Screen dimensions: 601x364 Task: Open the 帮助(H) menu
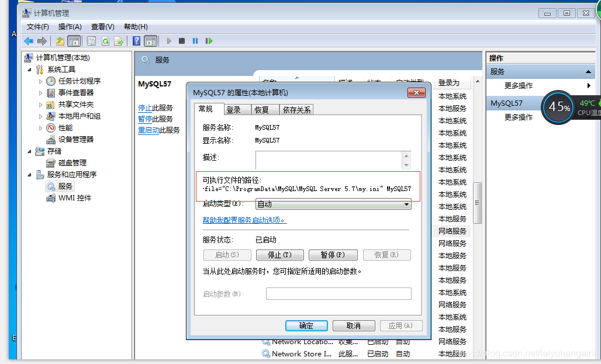pyautogui.click(x=136, y=27)
